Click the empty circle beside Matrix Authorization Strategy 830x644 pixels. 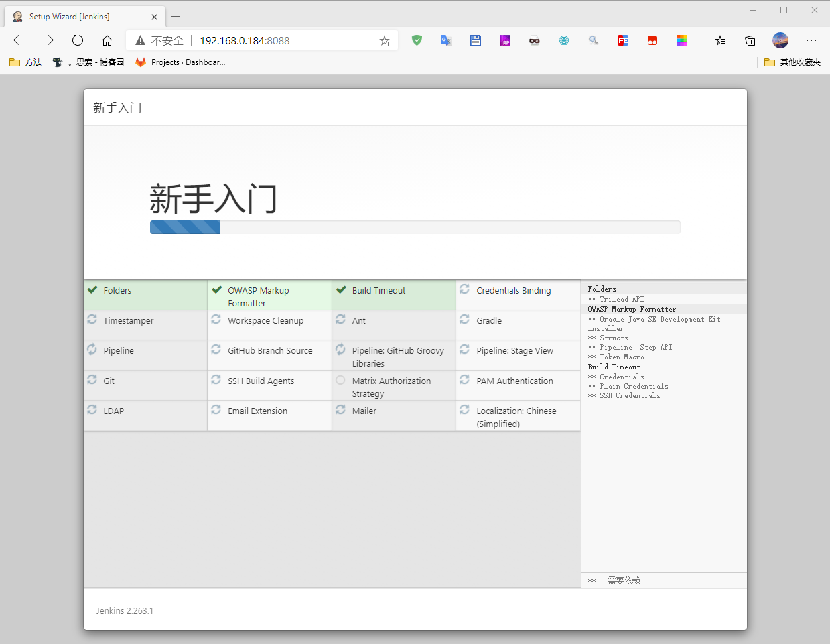point(340,380)
